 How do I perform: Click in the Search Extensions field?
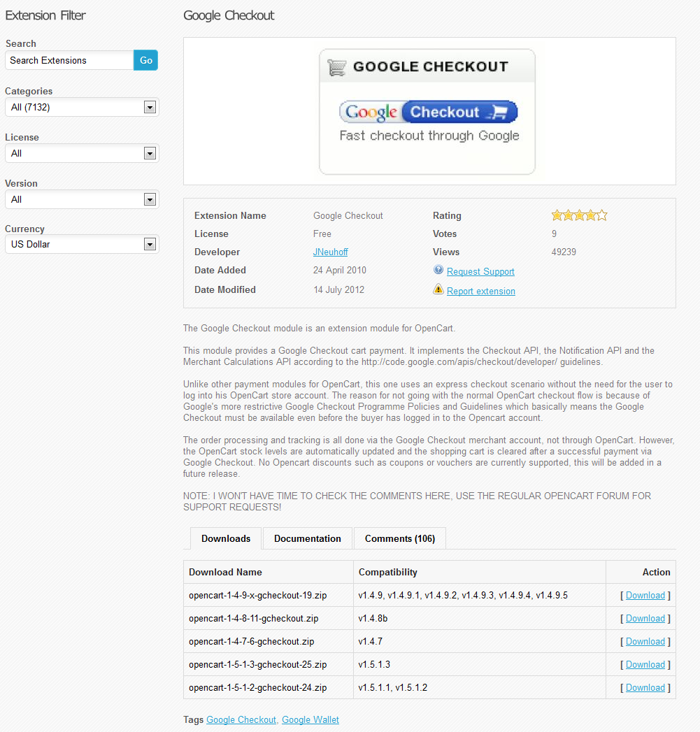click(x=69, y=60)
